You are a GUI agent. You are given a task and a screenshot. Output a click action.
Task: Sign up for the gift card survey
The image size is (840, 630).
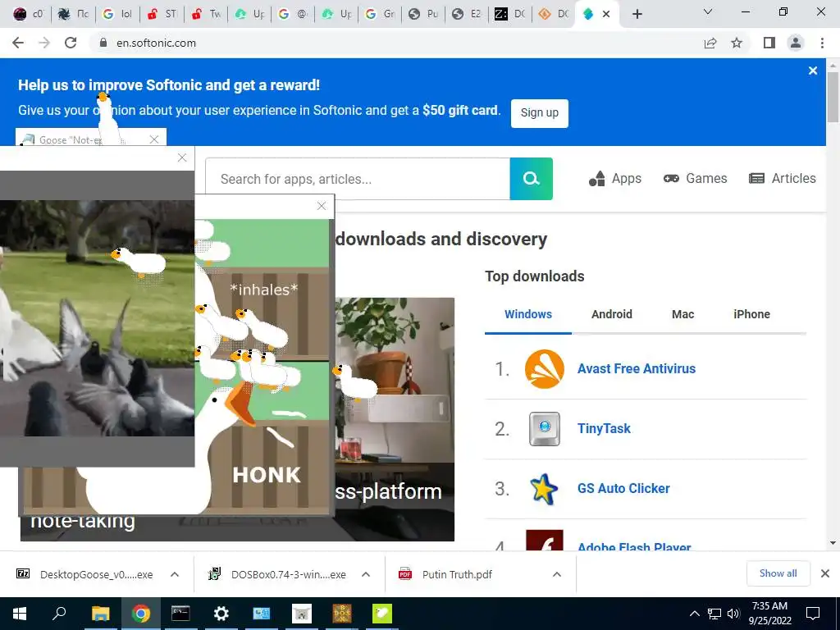540,113
